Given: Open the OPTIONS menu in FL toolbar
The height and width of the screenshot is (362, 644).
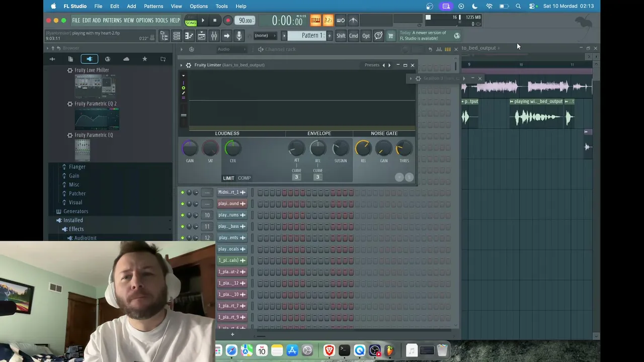Looking at the screenshot, I should click(144, 21).
